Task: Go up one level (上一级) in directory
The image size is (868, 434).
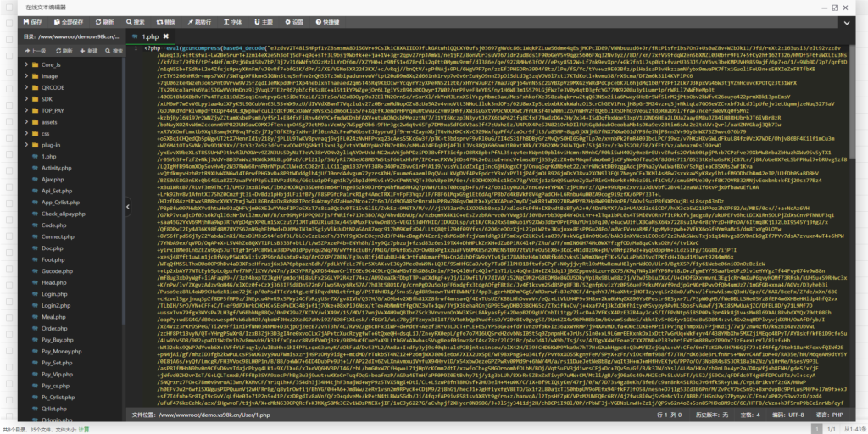Action: point(32,51)
